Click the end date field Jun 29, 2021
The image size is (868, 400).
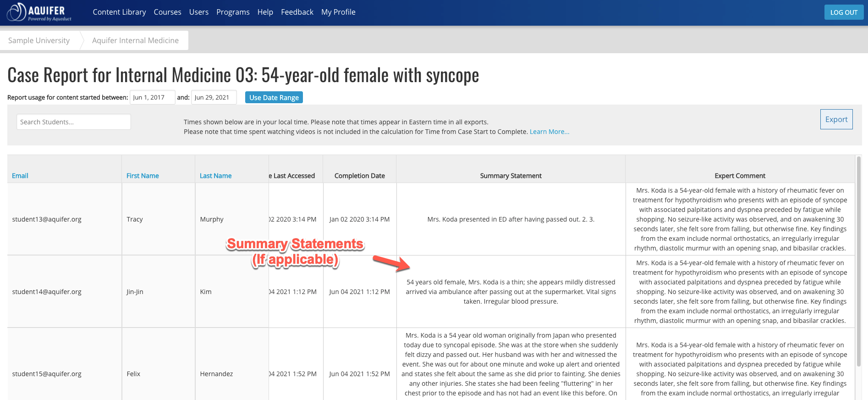(x=214, y=97)
